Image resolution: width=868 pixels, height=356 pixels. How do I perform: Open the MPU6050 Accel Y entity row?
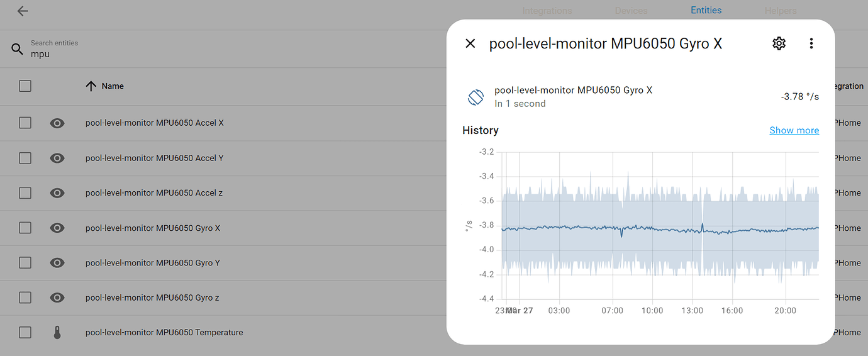(x=155, y=158)
